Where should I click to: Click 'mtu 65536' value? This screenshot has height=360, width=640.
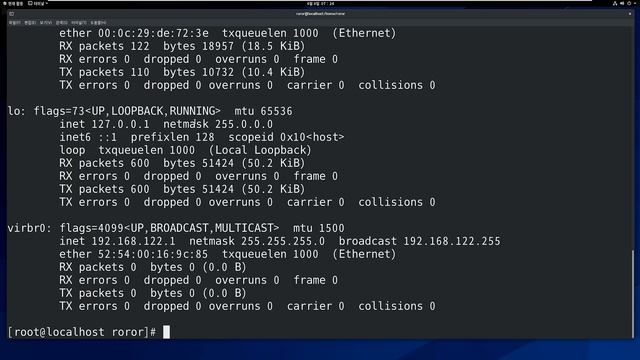click(263, 111)
